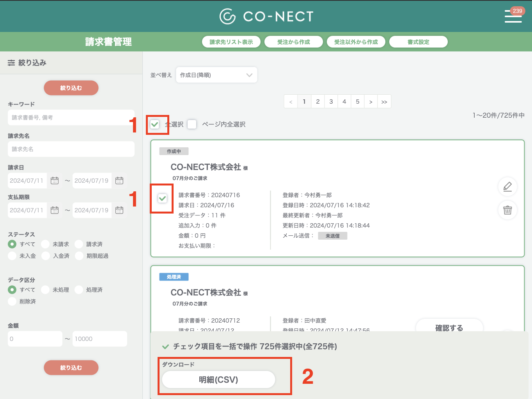Click the 未送信 mail status badge
Screen dimensions: 532x399
pyautogui.click(x=333, y=236)
